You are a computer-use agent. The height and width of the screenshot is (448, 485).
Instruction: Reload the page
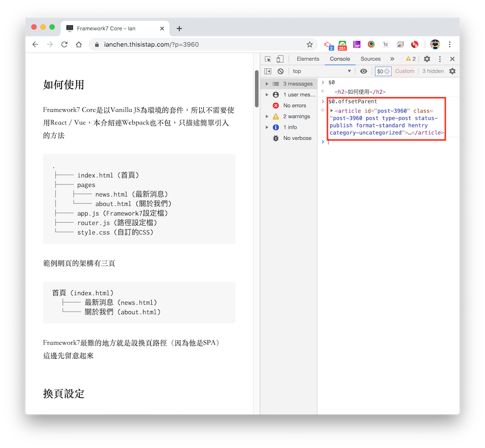point(65,44)
